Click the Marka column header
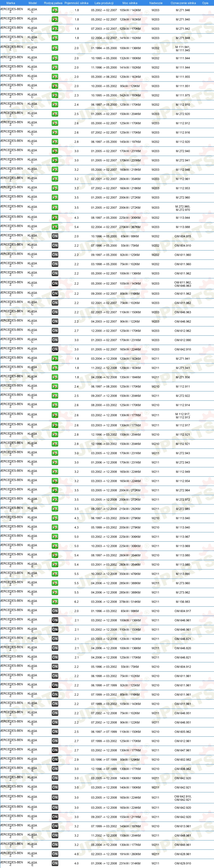The height and width of the screenshot is (868, 214). pyautogui.click(x=11, y=3)
